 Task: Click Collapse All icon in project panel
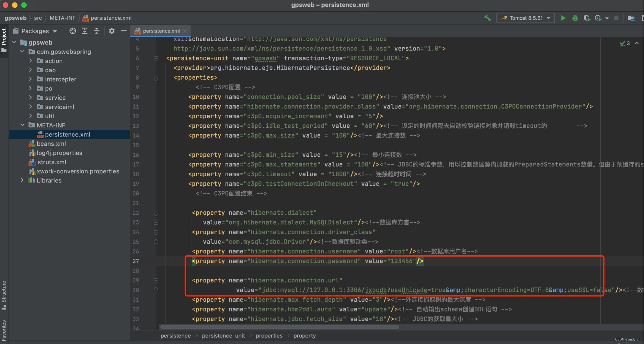(97, 31)
